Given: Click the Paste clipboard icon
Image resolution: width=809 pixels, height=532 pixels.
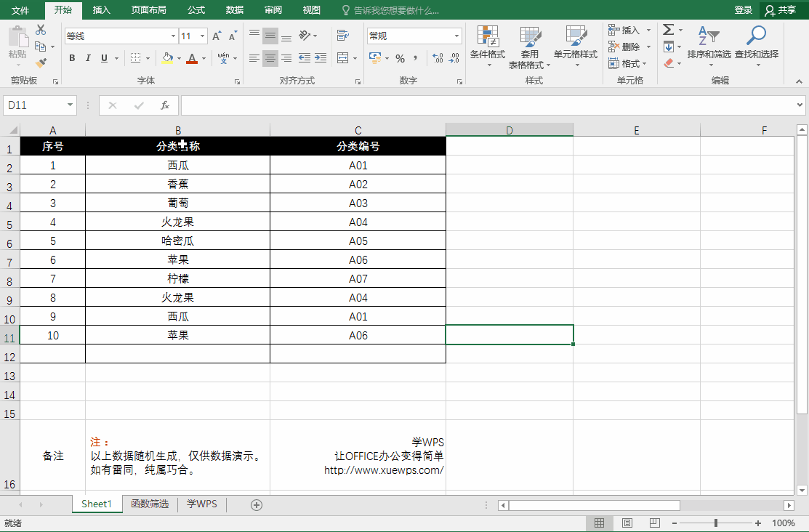Looking at the screenshot, I should point(18,37).
